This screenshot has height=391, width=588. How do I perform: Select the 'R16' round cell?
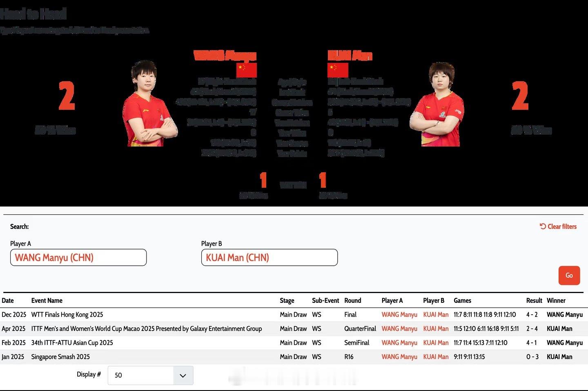tap(349, 357)
